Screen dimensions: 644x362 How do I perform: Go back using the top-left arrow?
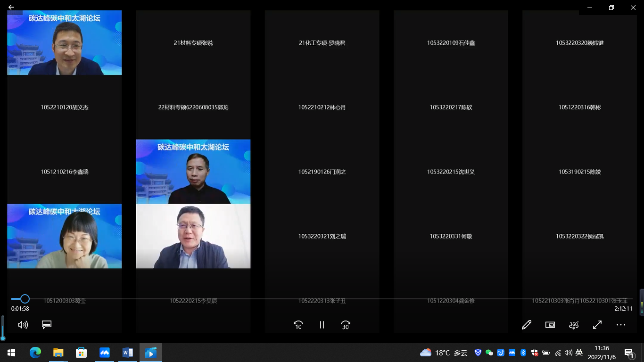click(x=11, y=7)
